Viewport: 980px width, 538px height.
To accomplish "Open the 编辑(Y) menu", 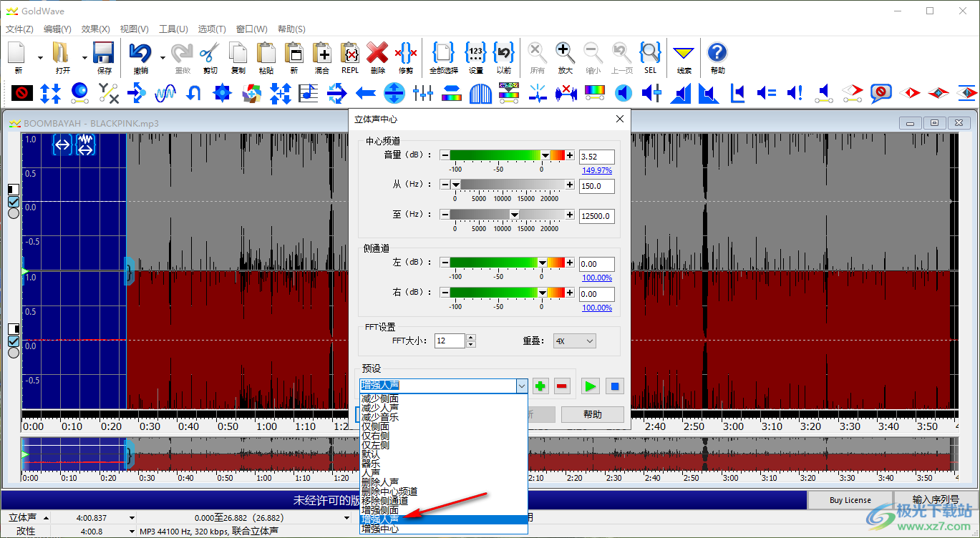I will (57, 29).
